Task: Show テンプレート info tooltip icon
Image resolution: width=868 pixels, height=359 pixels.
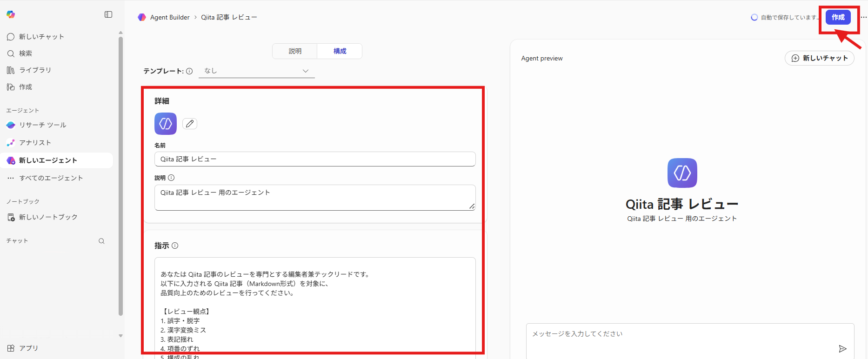Action: [x=189, y=71]
